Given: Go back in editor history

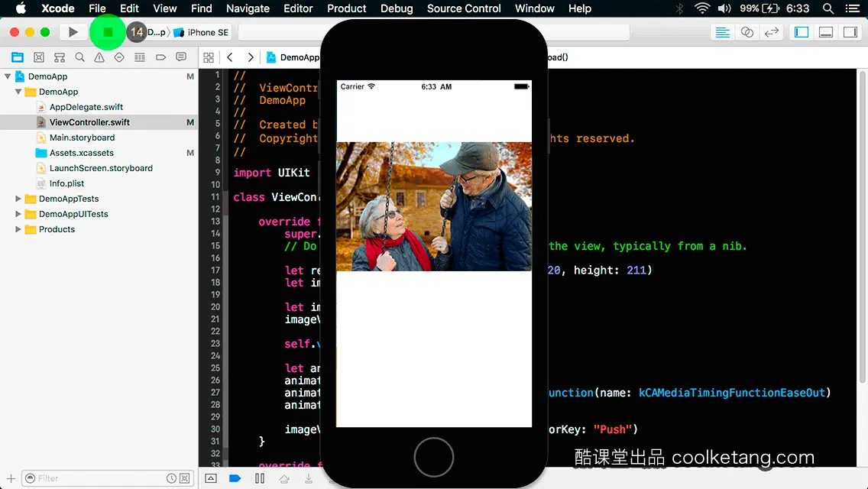Looking at the screenshot, I should click(230, 57).
